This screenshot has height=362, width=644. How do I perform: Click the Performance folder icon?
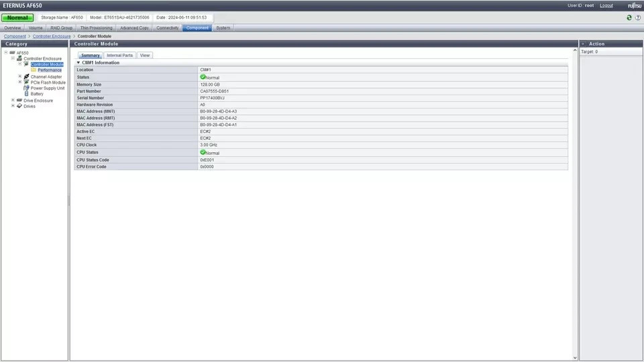[x=34, y=70]
